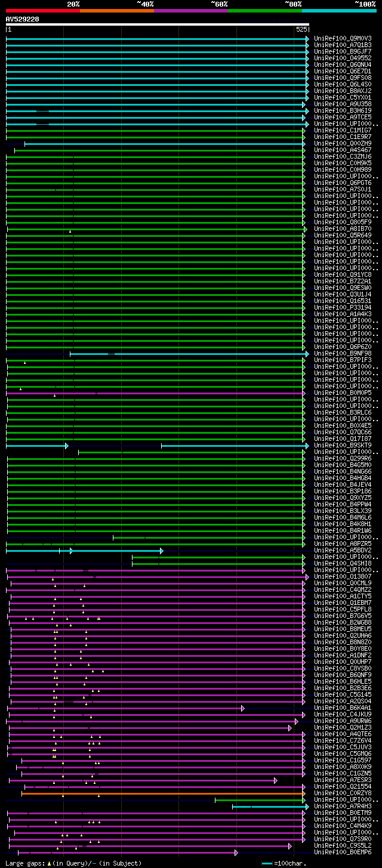
Task: Open UniRef100_Q4SHI8 entry
Action: [343, 563]
